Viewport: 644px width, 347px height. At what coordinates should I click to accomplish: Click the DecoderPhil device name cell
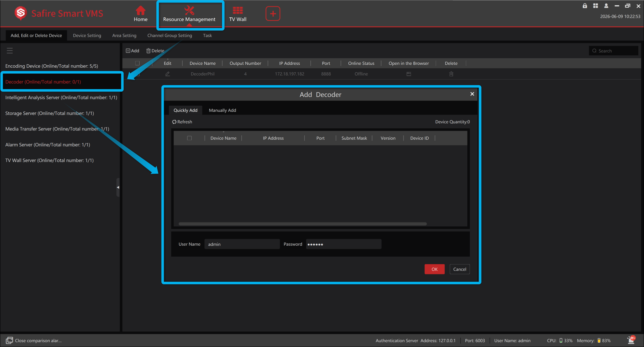(x=203, y=74)
